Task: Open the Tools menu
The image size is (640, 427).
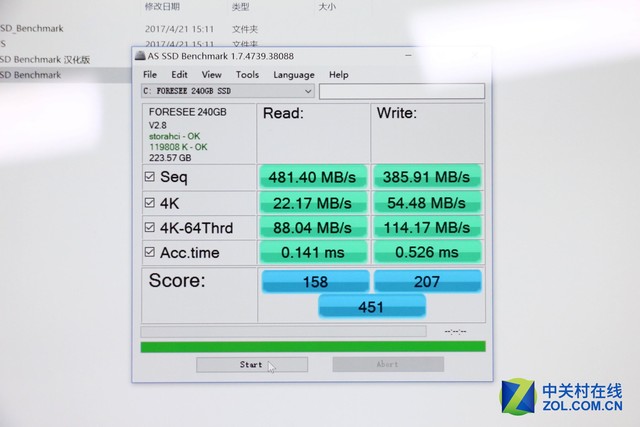Action: (x=247, y=75)
